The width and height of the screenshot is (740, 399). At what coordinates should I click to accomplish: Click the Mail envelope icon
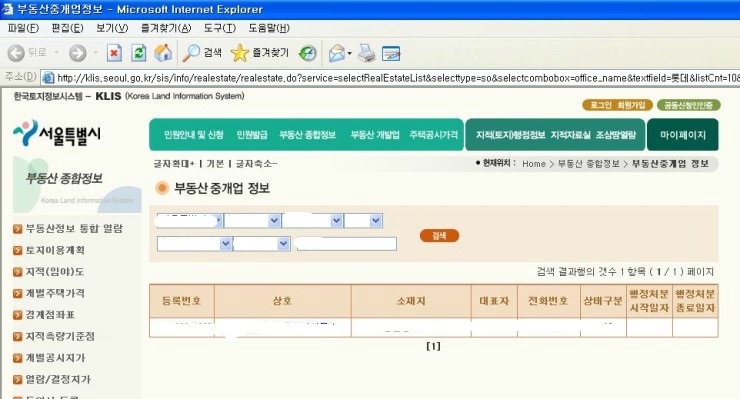pos(337,53)
